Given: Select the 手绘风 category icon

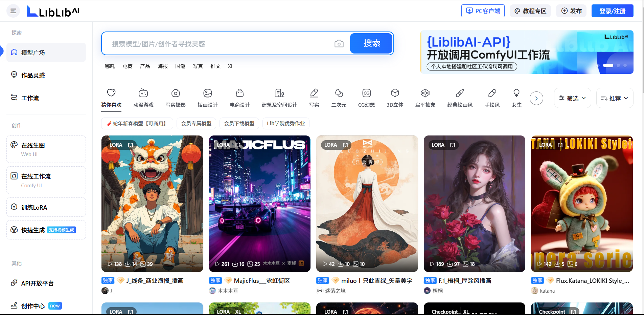Looking at the screenshot, I should click(492, 93).
